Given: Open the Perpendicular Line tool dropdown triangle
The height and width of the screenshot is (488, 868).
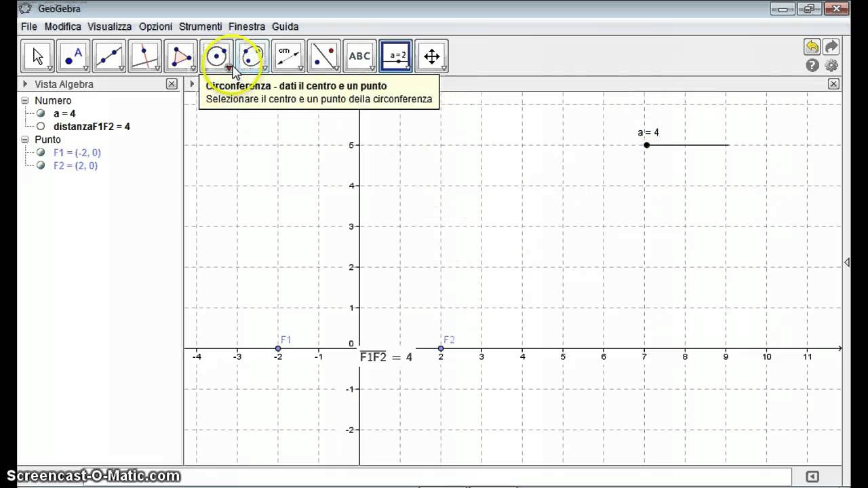Looking at the screenshot, I should click(x=157, y=68).
